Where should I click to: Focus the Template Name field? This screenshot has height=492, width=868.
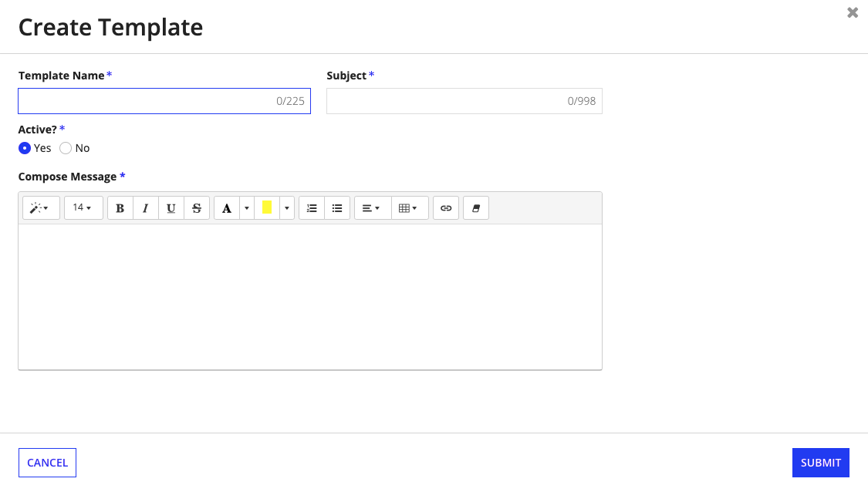164,101
